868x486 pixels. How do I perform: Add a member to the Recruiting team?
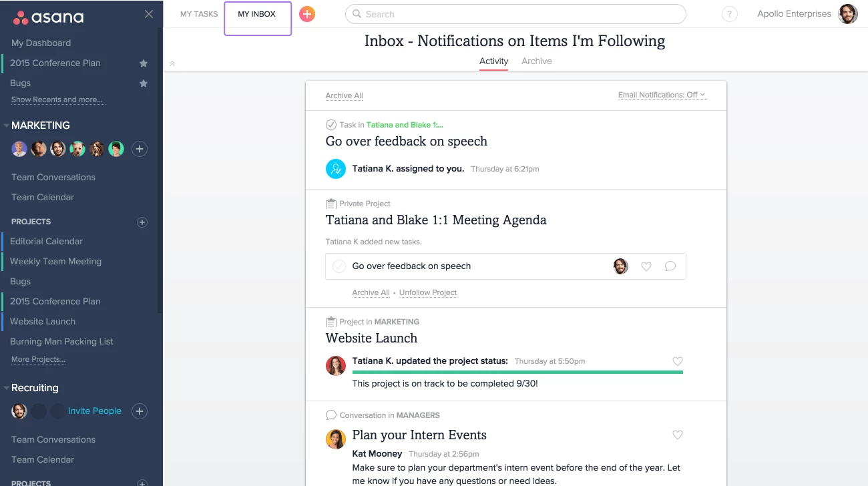click(139, 411)
